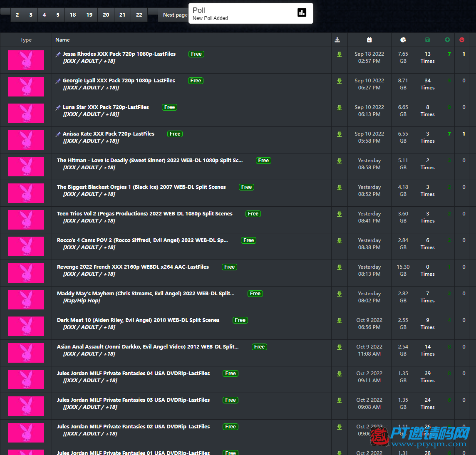The height and width of the screenshot is (455, 476).
Task: Go to page 2
Action: pyautogui.click(x=17, y=15)
